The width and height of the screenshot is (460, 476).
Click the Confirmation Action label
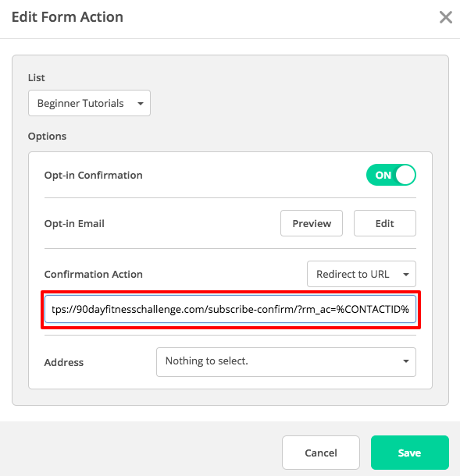[x=93, y=274]
